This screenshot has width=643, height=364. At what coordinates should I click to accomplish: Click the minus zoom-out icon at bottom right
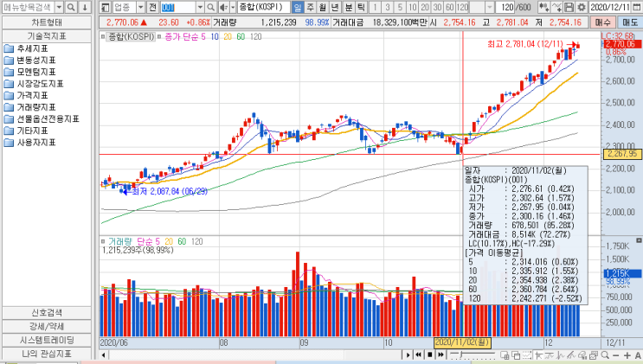coord(616,355)
